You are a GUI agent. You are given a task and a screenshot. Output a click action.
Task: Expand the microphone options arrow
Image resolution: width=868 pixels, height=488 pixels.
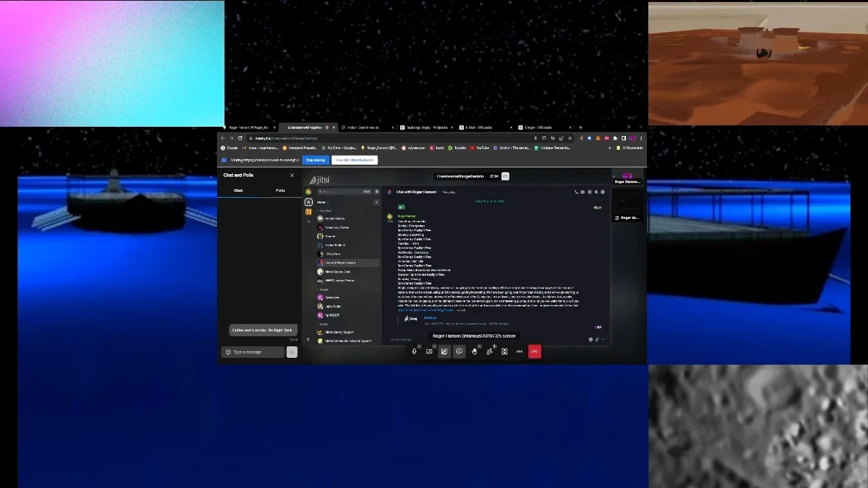[420, 346]
